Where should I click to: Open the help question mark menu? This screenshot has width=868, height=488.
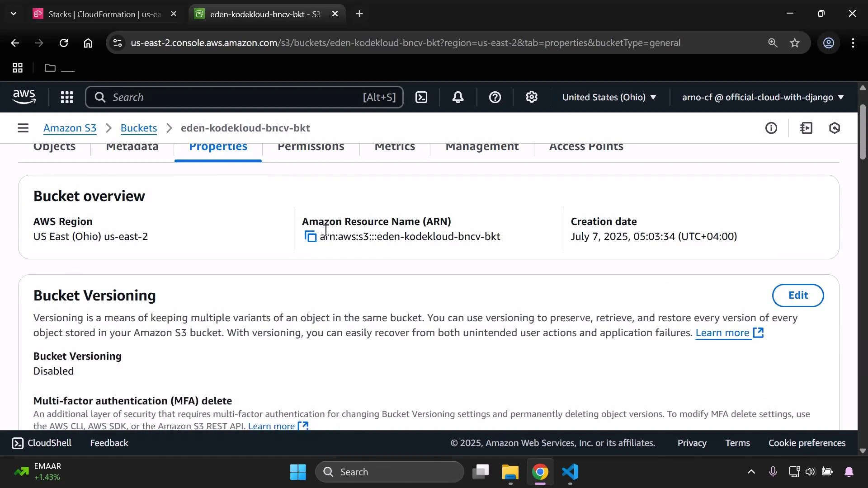pyautogui.click(x=495, y=97)
